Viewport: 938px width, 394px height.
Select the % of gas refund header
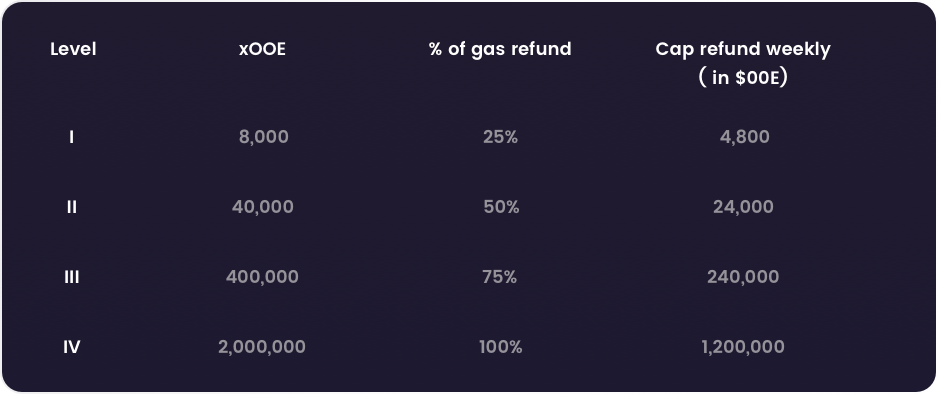click(500, 49)
